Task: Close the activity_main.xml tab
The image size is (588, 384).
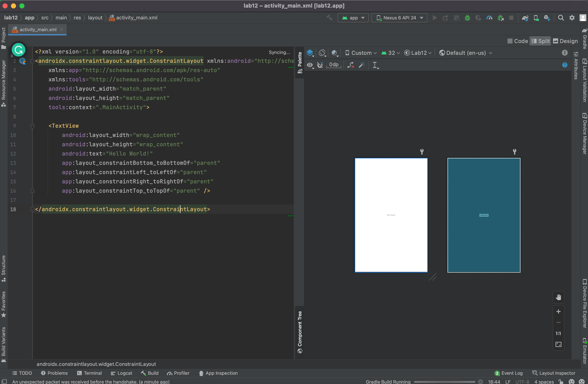Action: (x=62, y=30)
